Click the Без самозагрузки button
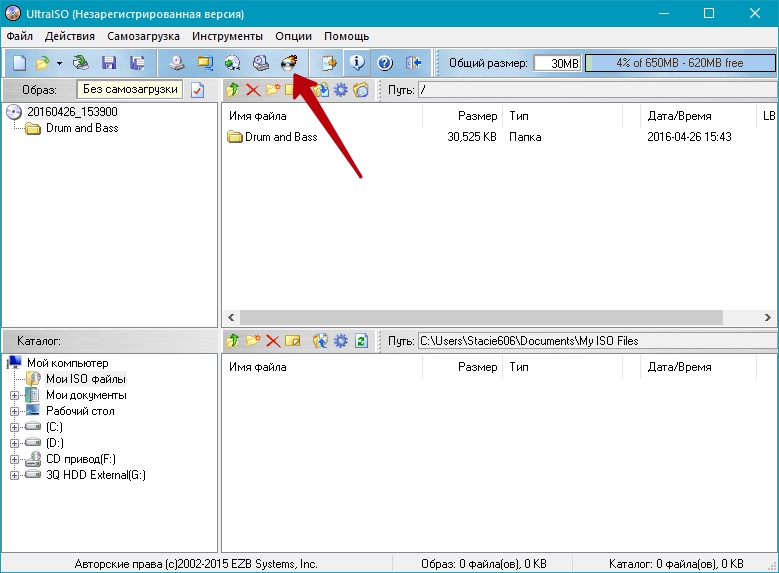 [x=130, y=89]
